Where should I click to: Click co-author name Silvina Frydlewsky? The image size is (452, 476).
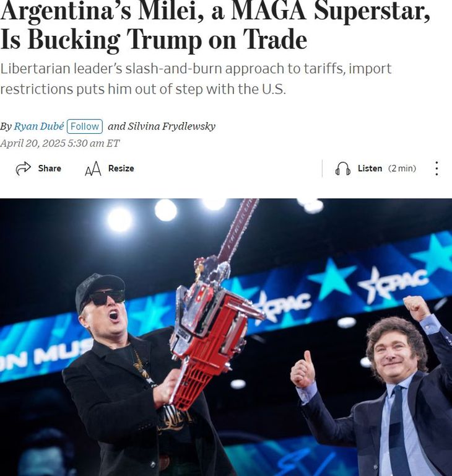click(x=172, y=126)
